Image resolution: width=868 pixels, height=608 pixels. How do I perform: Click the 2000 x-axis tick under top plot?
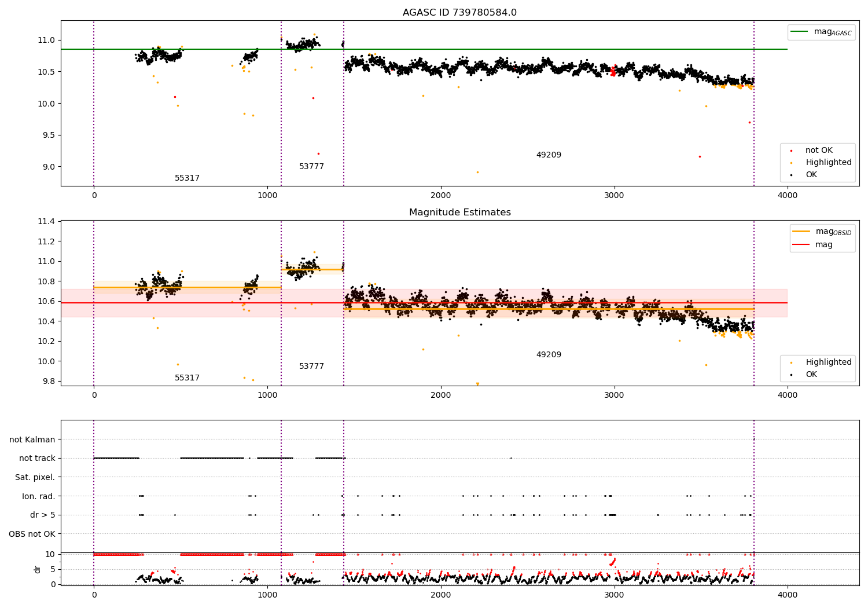(441, 195)
